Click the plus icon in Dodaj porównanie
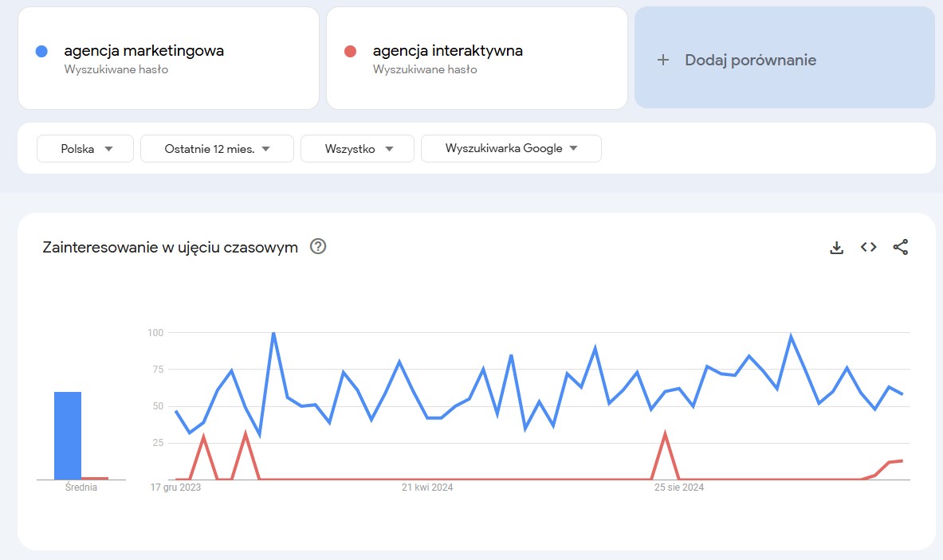The height and width of the screenshot is (560, 943). pyautogui.click(x=662, y=60)
